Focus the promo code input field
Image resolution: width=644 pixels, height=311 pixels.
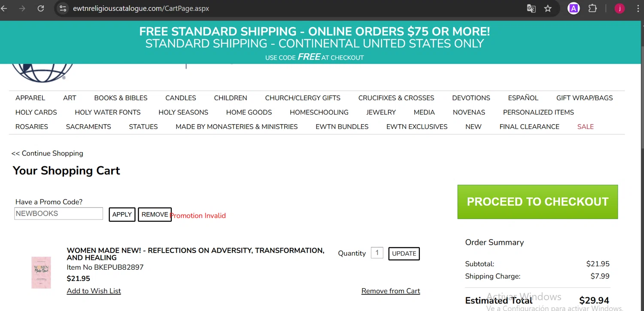click(x=58, y=213)
